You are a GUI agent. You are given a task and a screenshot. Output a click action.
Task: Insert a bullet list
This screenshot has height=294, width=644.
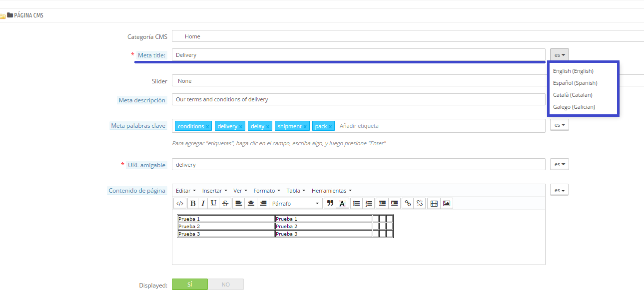pyautogui.click(x=356, y=203)
